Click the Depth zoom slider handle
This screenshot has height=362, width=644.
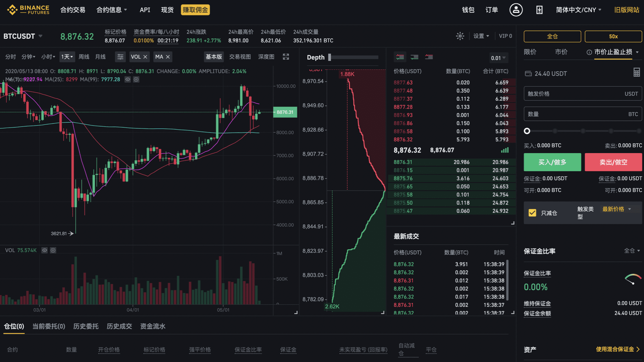tap(330, 57)
